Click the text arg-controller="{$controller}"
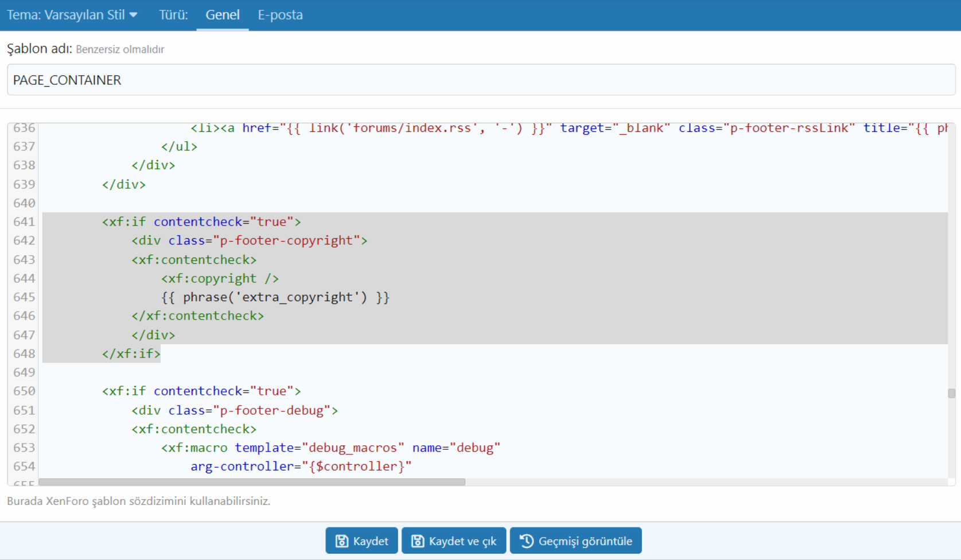 (x=301, y=466)
